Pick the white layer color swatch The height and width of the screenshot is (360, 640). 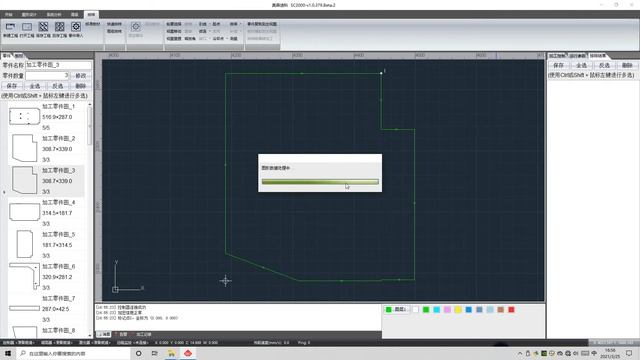pyautogui.click(x=416, y=310)
